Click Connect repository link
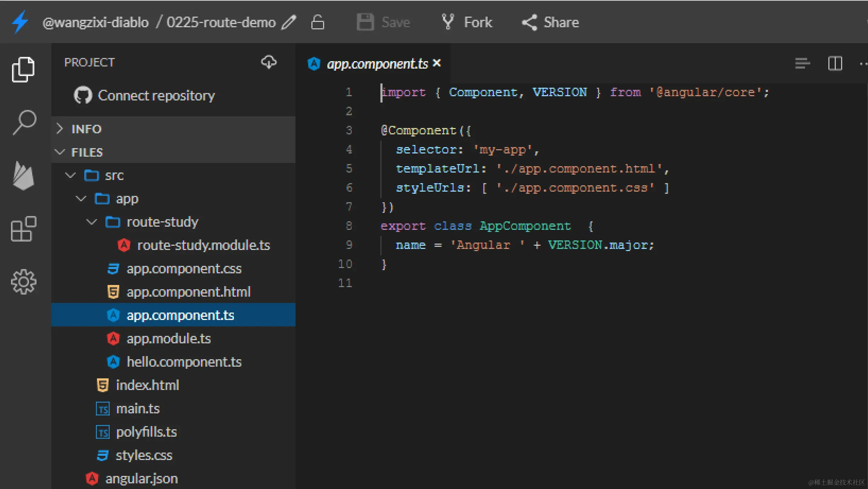The image size is (868, 489). [x=156, y=95]
